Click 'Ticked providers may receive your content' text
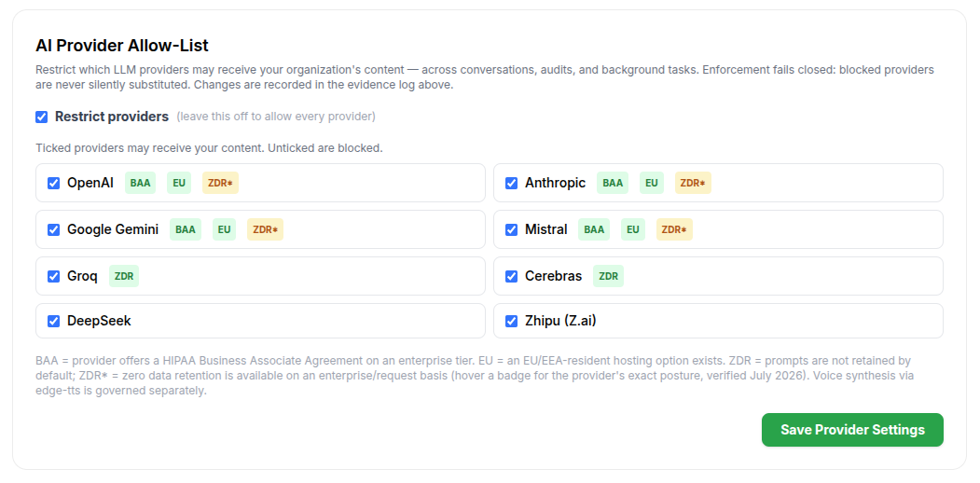Viewport: 980px width, 483px height. tap(209, 148)
